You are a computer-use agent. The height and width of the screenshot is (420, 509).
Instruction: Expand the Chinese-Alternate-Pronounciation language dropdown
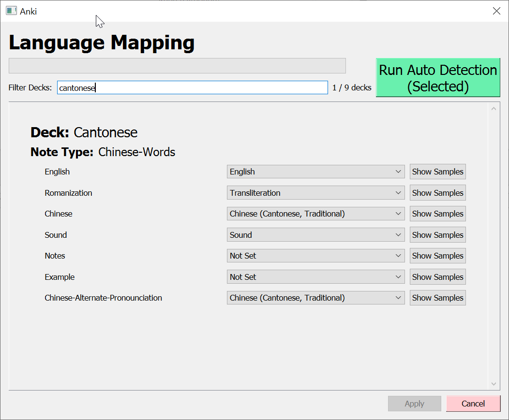[x=315, y=298]
